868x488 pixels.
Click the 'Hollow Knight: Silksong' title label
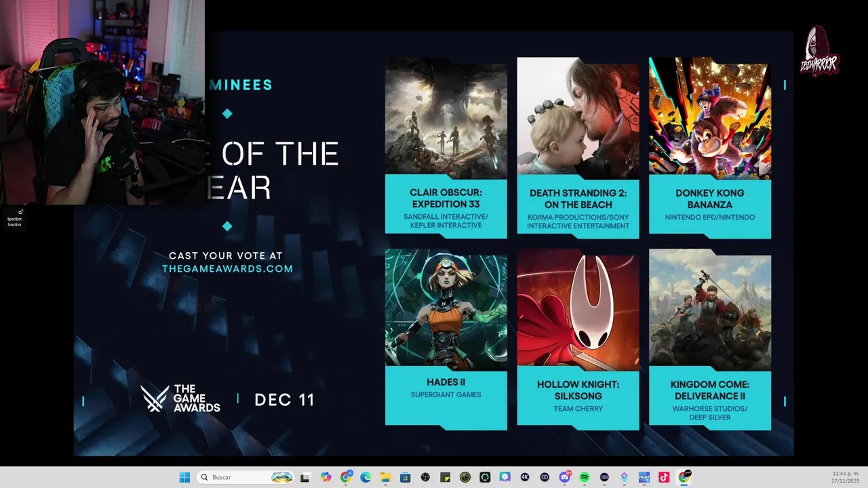pyautogui.click(x=578, y=390)
